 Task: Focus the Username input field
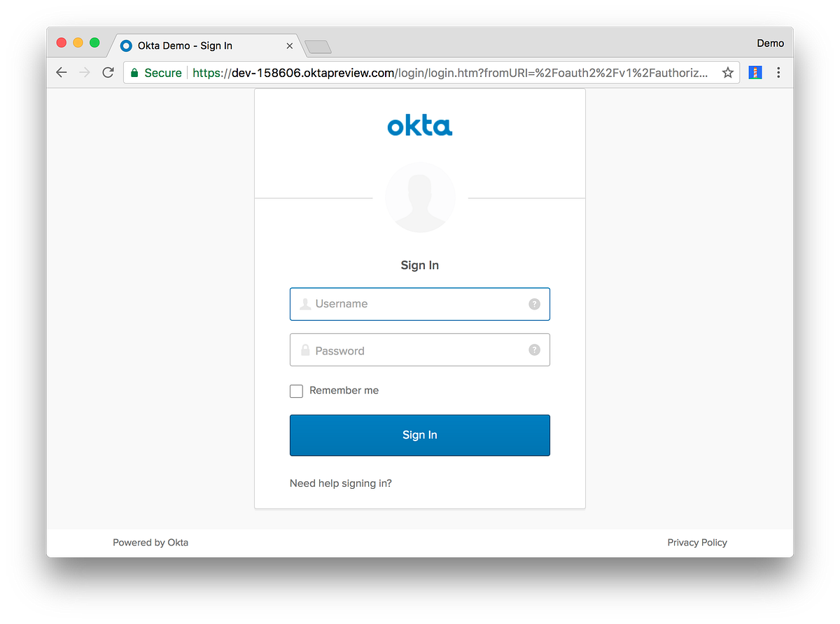tap(420, 304)
